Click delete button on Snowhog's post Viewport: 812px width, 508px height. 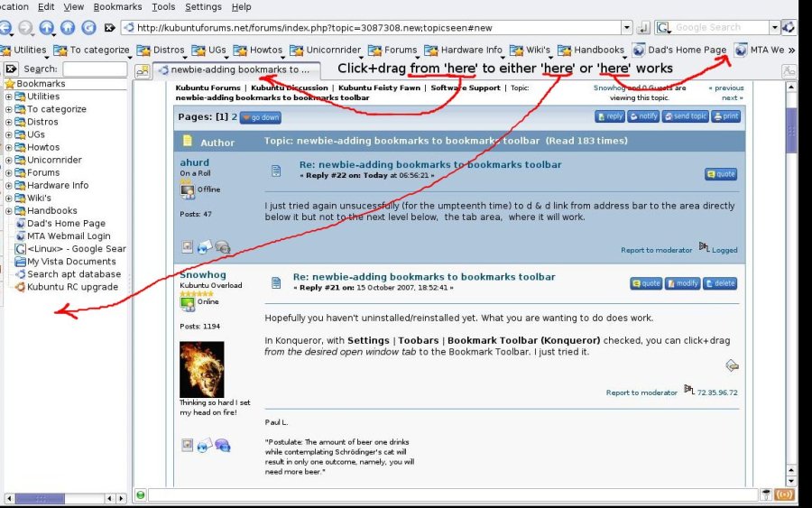tap(720, 283)
